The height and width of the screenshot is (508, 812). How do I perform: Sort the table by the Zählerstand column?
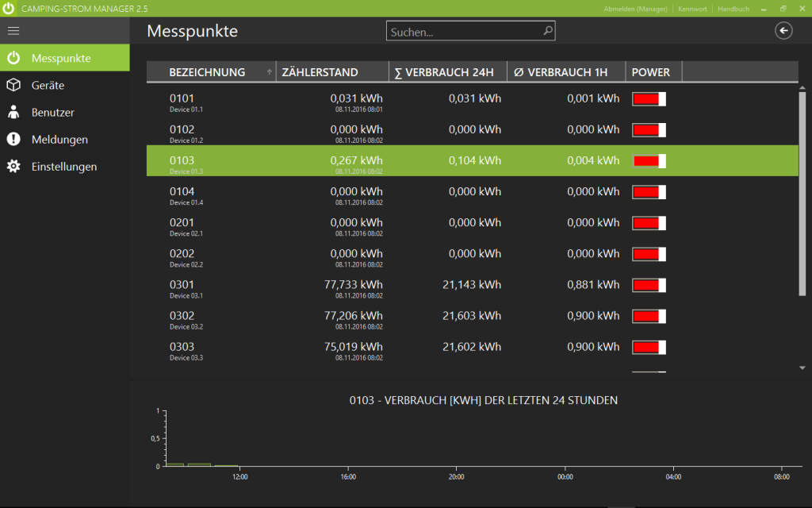pos(332,72)
